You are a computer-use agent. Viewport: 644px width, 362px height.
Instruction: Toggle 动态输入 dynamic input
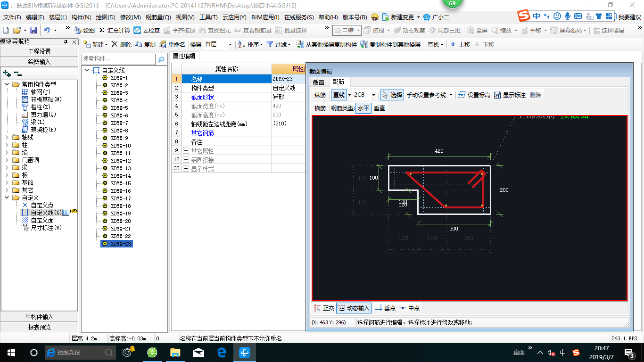pyautogui.click(x=354, y=308)
